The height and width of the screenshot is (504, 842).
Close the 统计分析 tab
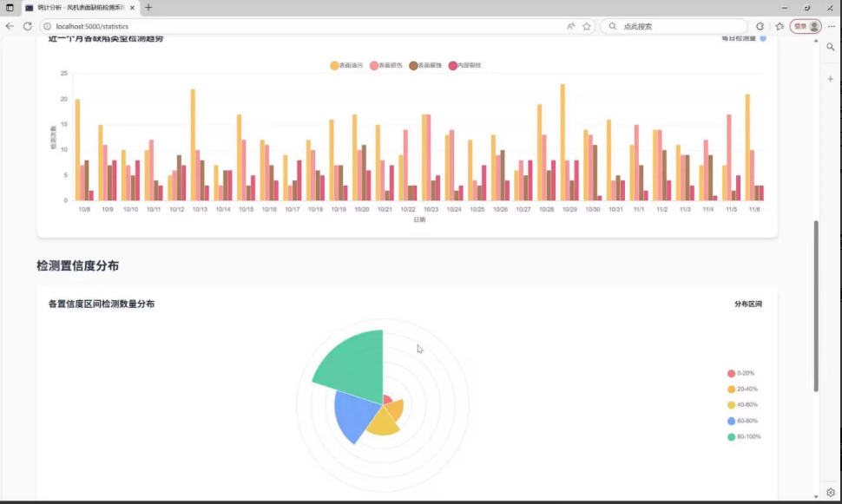point(132,8)
